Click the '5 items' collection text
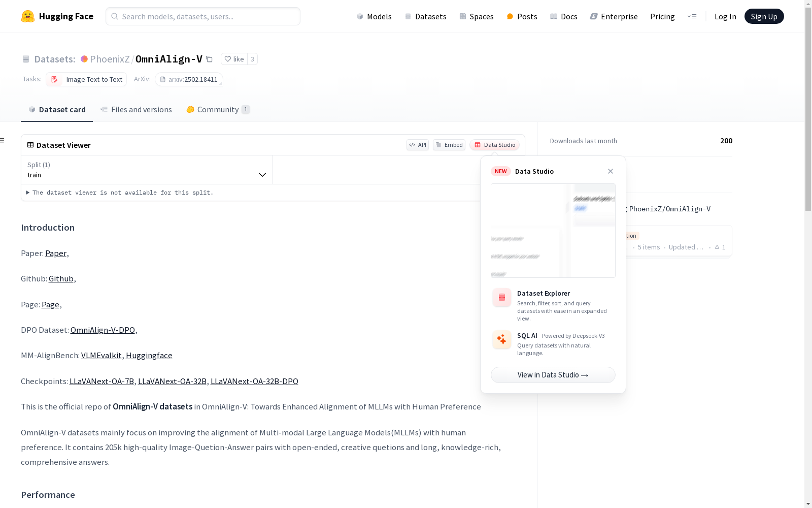 click(x=649, y=247)
